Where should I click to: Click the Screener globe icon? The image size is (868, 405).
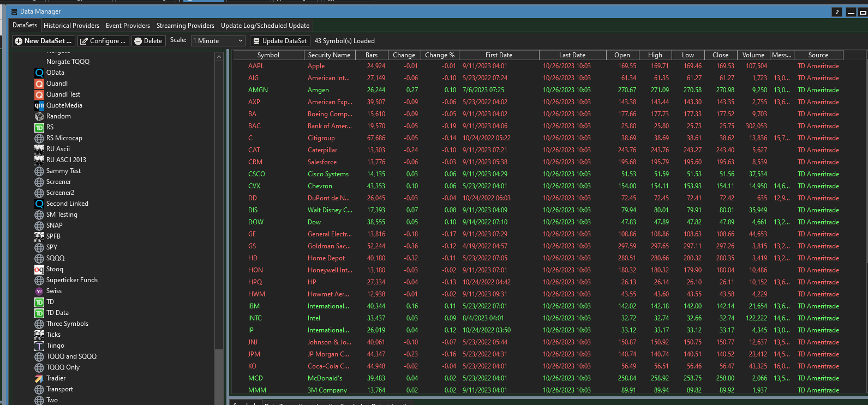pyautogui.click(x=39, y=182)
